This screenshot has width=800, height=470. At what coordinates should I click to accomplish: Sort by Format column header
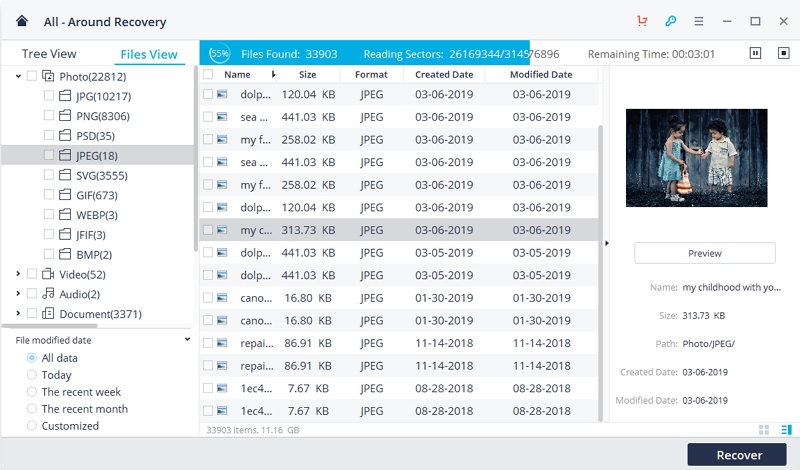(x=371, y=75)
